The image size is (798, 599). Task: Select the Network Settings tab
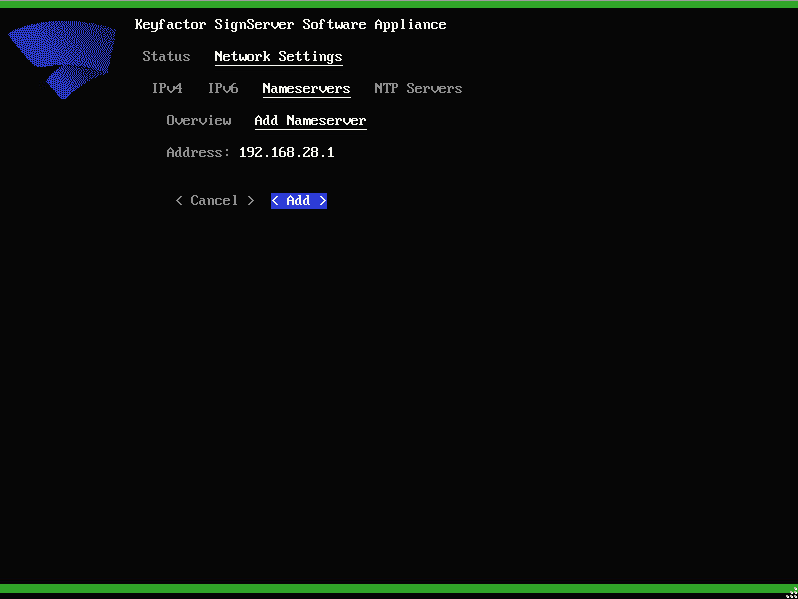[x=278, y=57]
